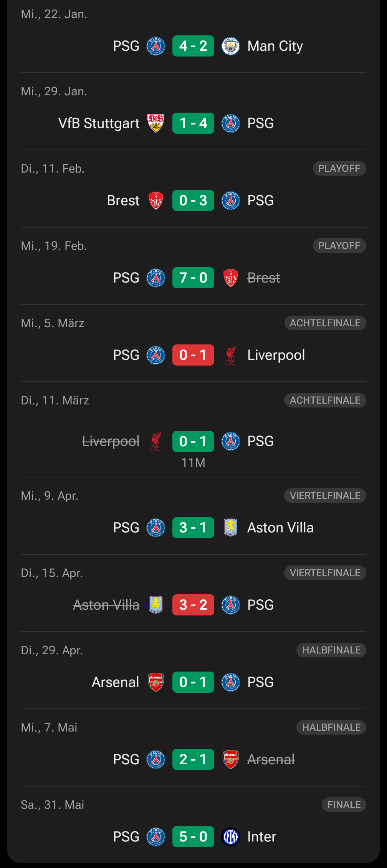Click Liverpool crest in 5. März match
This screenshot has height=868, width=387.
[230, 355]
